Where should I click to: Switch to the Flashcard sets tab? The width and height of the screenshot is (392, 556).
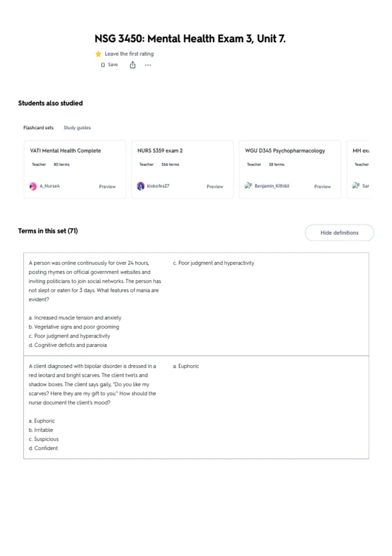point(38,128)
